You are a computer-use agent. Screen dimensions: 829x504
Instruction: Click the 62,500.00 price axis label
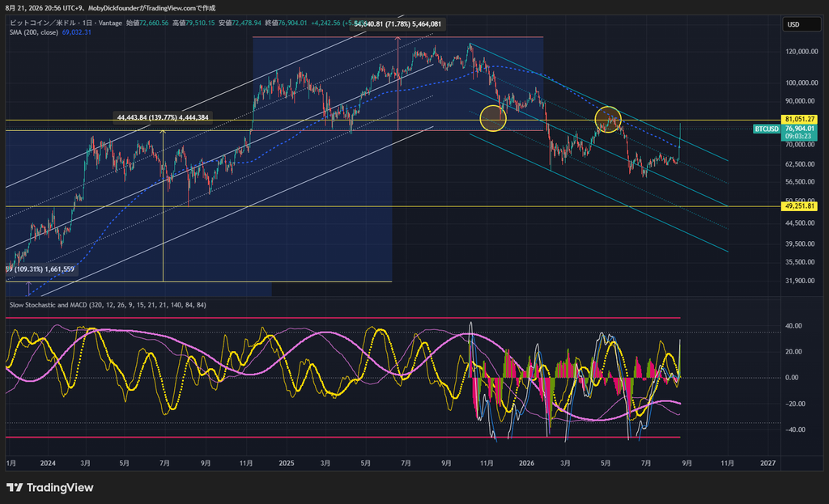point(800,164)
